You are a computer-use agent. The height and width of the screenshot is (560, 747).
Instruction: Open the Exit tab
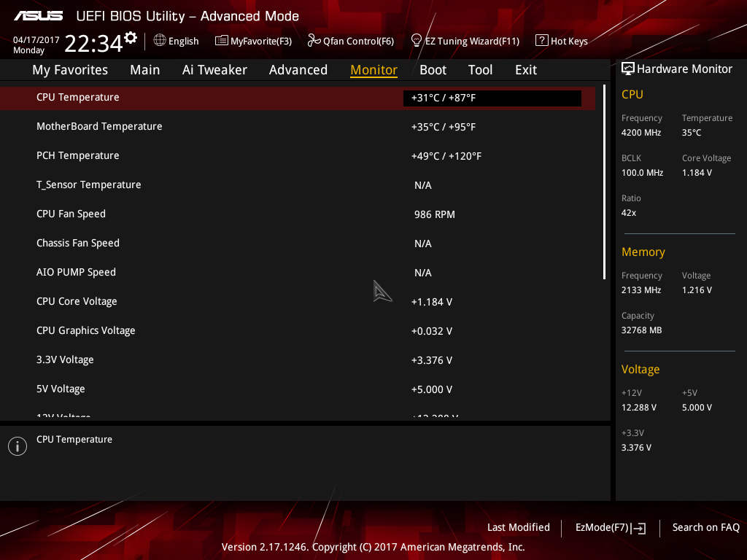pyautogui.click(x=526, y=70)
